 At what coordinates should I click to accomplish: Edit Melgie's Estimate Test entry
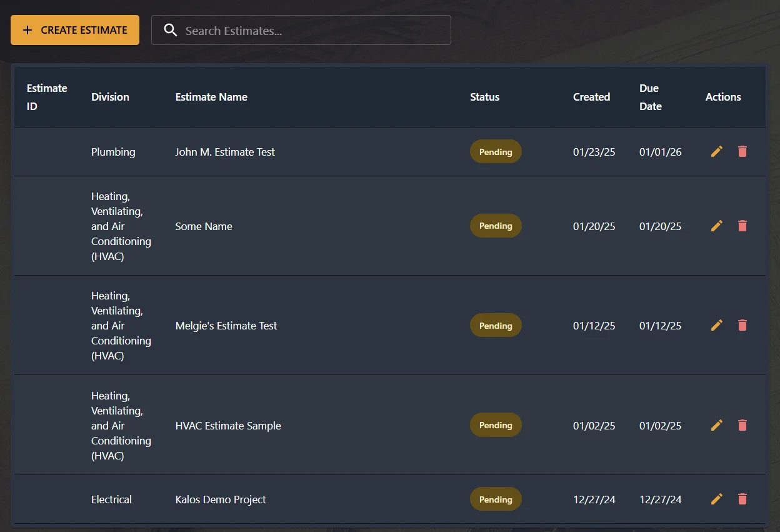point(716,325)
